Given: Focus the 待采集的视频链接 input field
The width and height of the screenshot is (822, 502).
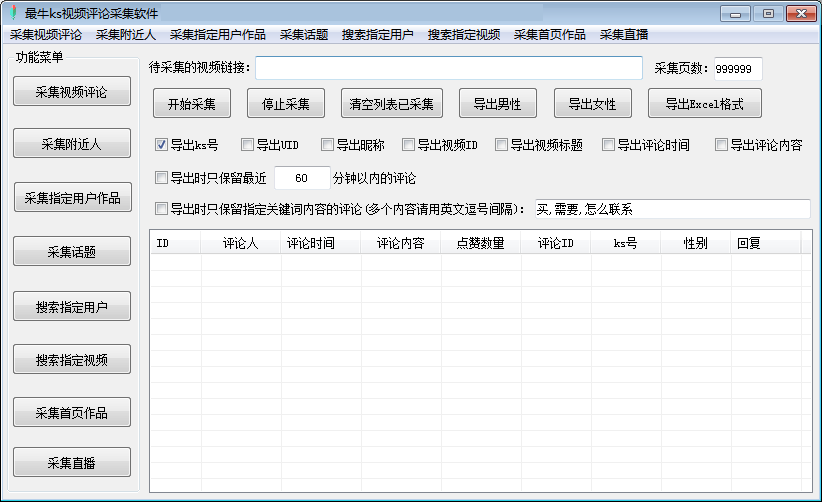Looking at the screenshot, I should [x=449, y=68].
